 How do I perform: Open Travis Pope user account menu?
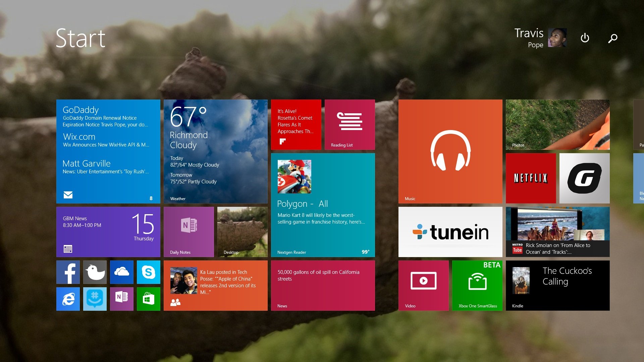coord(540,38)
